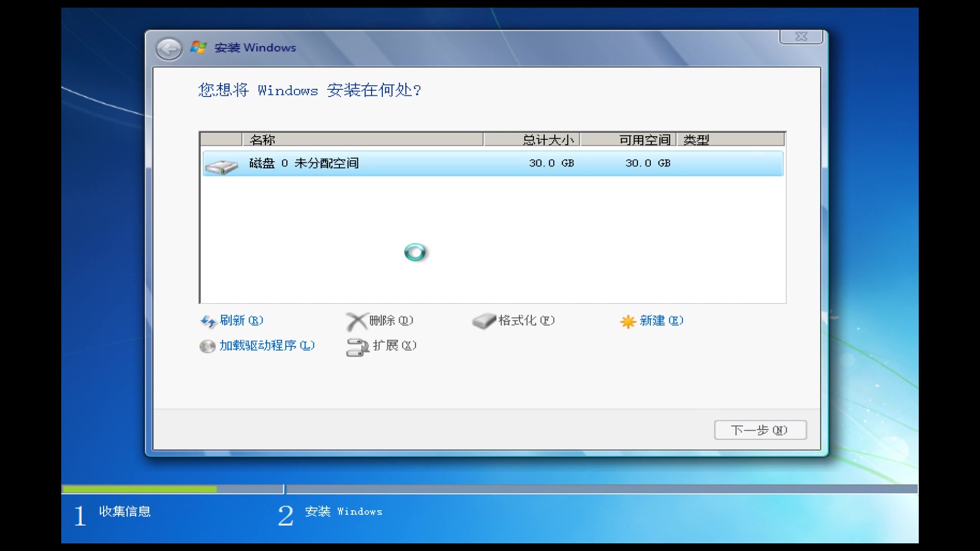Click the heading 您想将 Windows 安装在何处?

(310, 90)
